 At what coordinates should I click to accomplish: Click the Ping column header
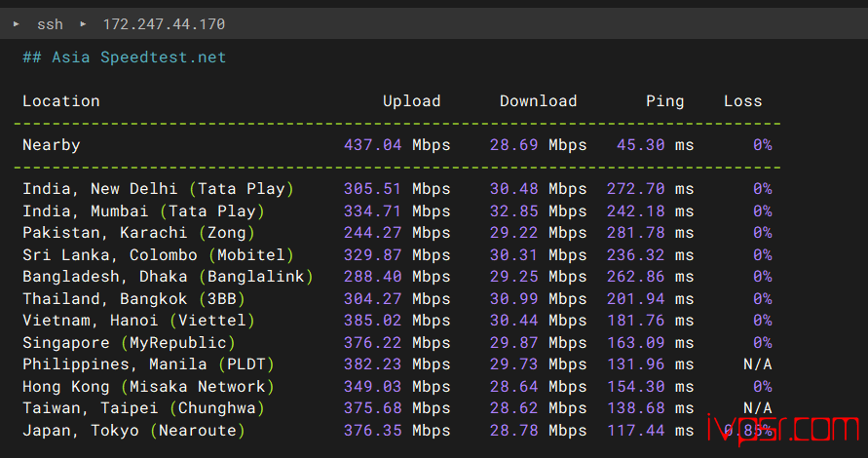point(664,101)
